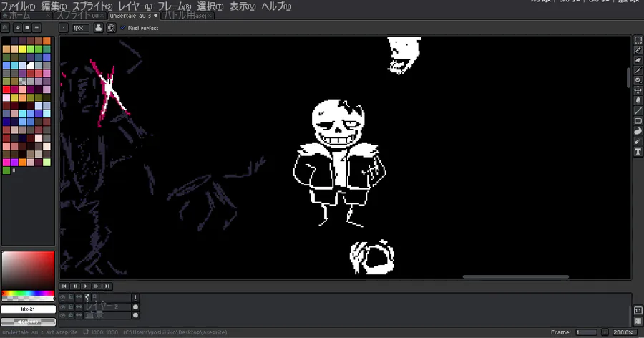This screenshot has height=338, width=644.
Task: Select the Line tool
Action: click(x=638, y=111)
